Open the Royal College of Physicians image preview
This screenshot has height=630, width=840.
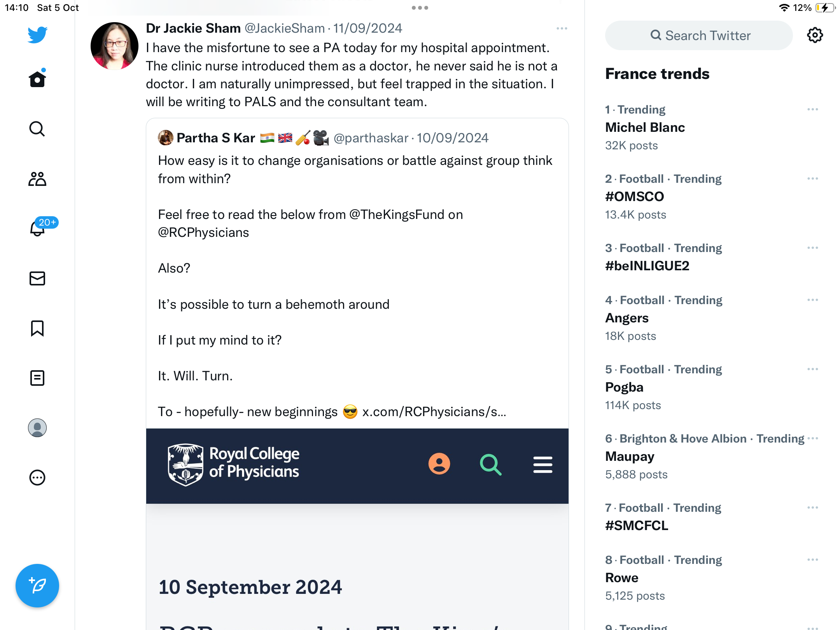pos(357,529)
